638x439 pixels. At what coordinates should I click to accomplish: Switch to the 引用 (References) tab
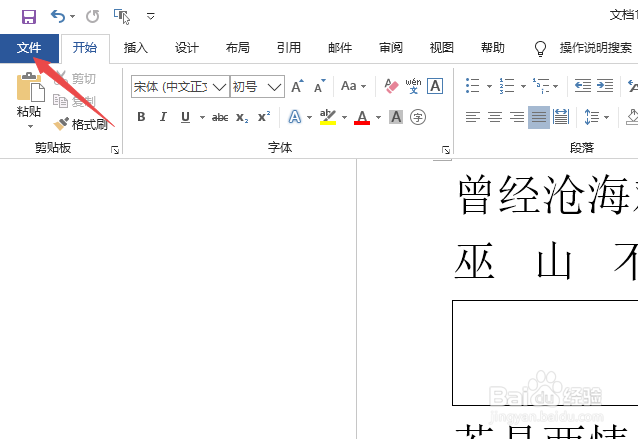coord(289,48)
